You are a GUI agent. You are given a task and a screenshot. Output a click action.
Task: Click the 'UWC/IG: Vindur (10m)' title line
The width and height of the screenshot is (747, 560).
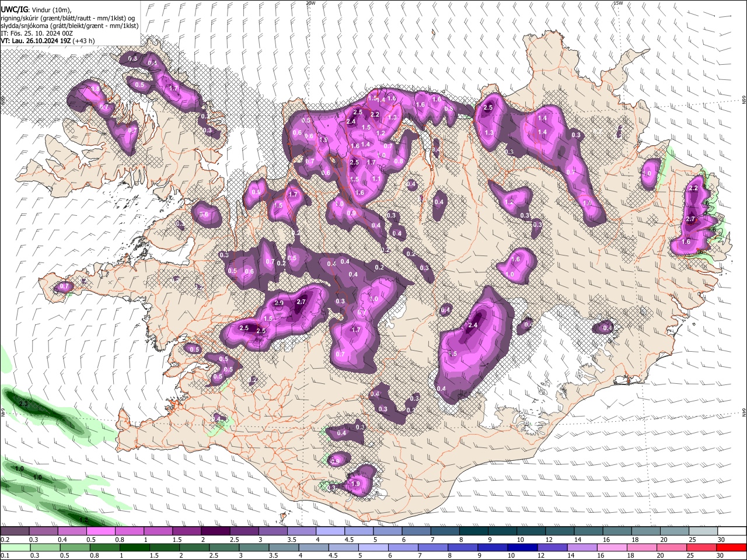36,10
